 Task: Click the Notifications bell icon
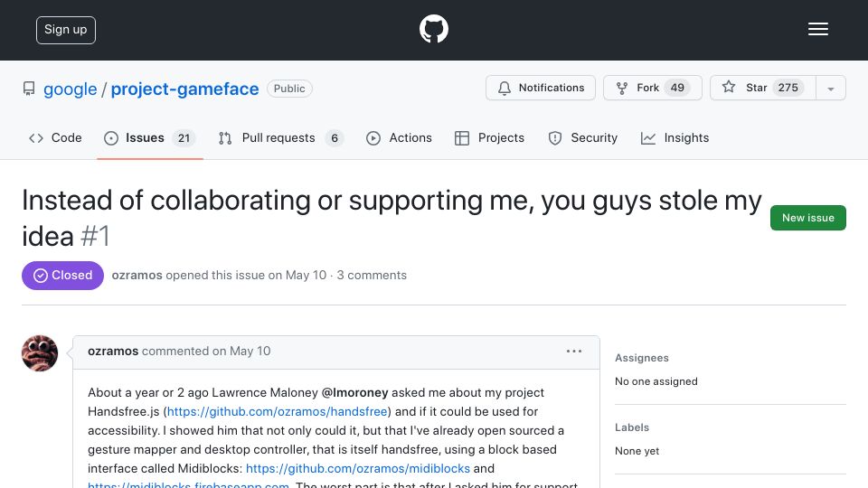(x=505, y=88)
